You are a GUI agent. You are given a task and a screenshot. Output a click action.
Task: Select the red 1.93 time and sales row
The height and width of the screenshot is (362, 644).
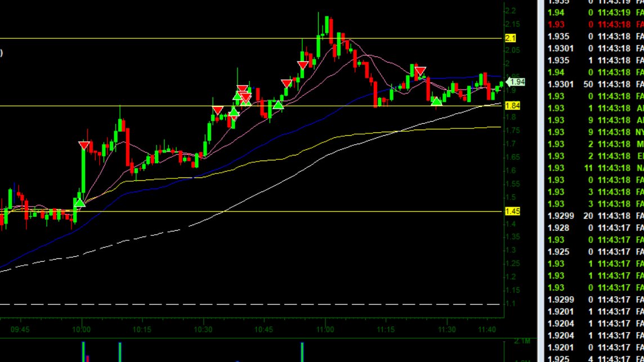596,25
